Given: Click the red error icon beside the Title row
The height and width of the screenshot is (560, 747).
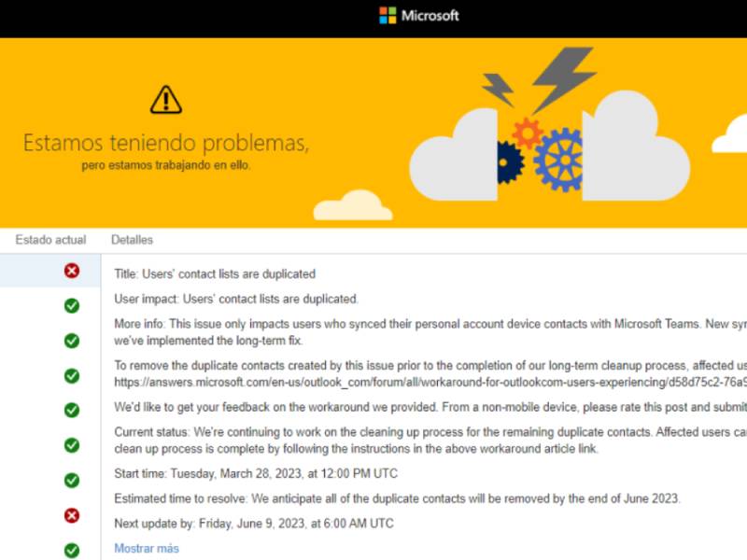Looking at the screenshot, I should (x=72, y=272).
